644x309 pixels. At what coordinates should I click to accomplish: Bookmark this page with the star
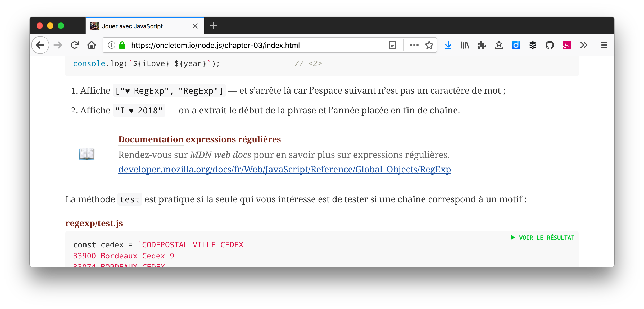tap(429, 45)
